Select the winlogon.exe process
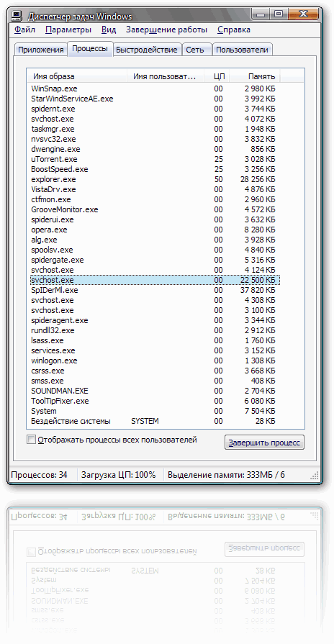The width and height of the screenshot is (334, 644). pyautogui.click(x=155, y=360)
